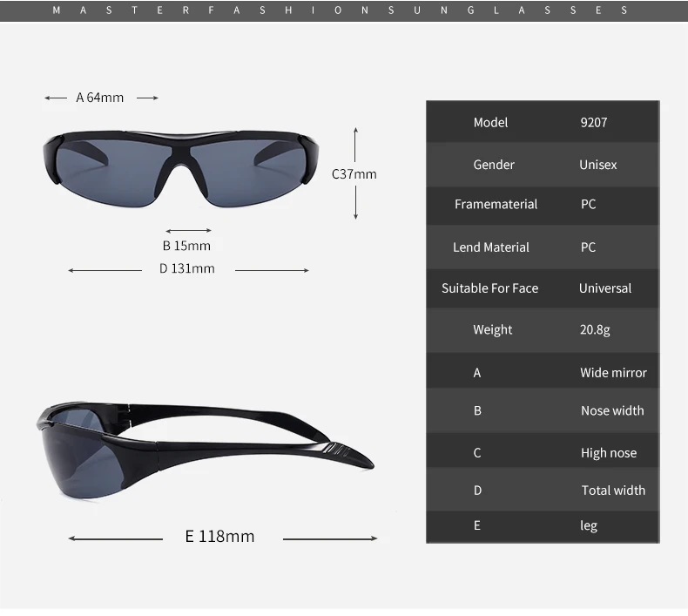Select the 'C37mm' height label

(x=354, y=174)
